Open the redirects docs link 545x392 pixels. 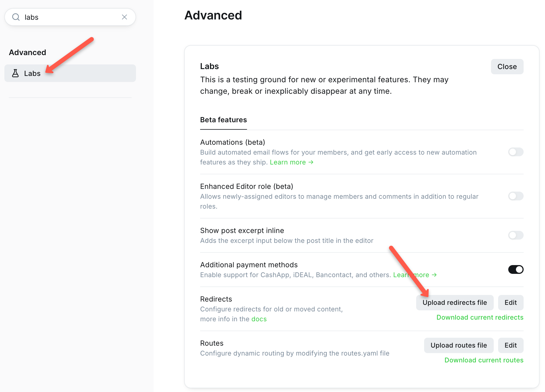[259, 319]
